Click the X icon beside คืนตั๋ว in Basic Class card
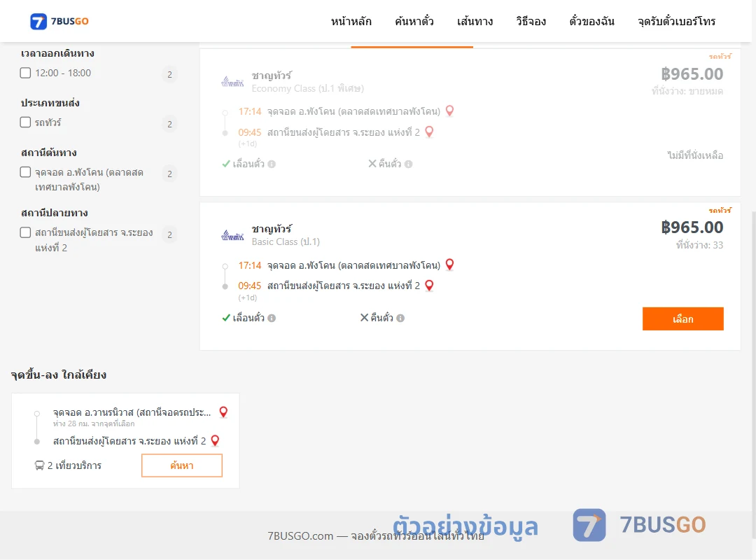 364,317
